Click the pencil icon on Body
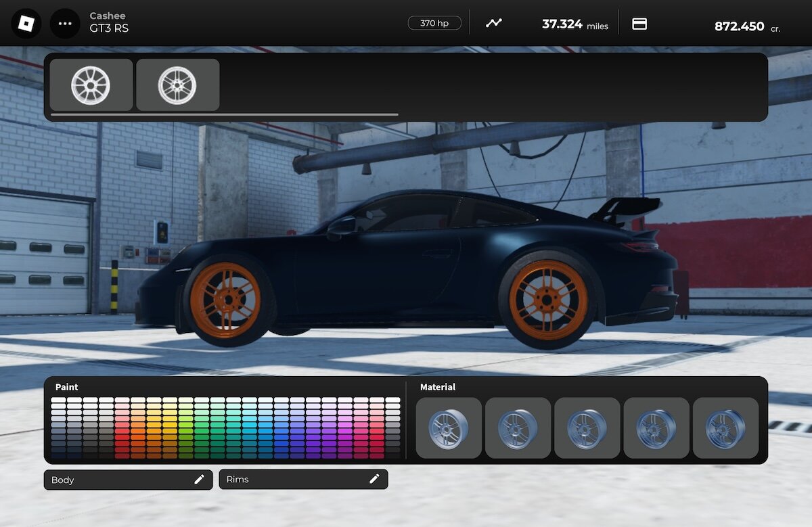The height and width of the screenshot is (527, 812). (199, 480)
